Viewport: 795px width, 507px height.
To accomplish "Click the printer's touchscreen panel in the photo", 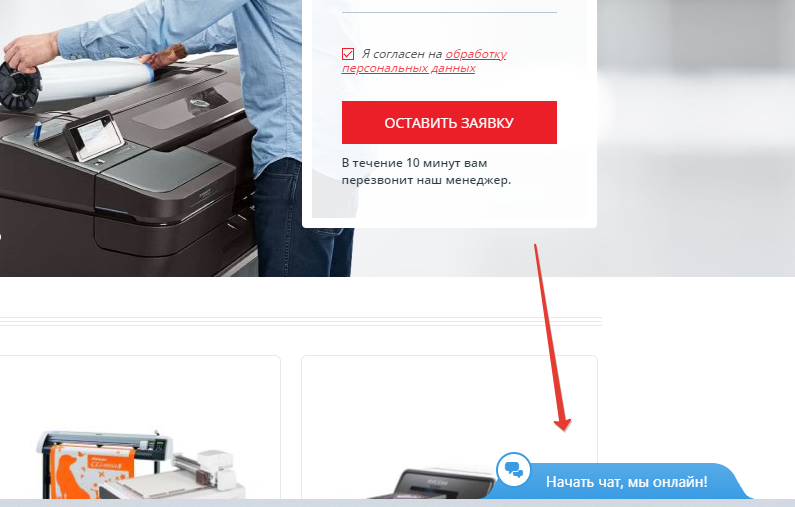I will (96, 134).
